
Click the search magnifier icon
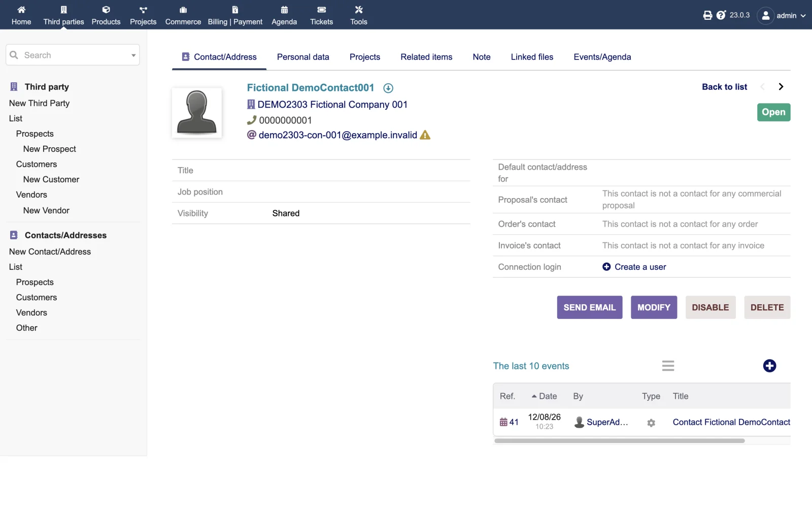point(14,55)
